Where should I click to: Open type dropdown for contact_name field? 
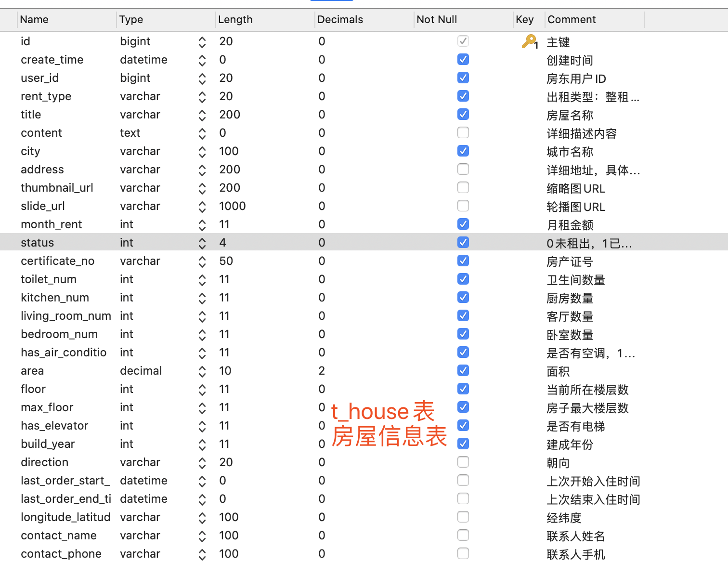tap(202, 536)
